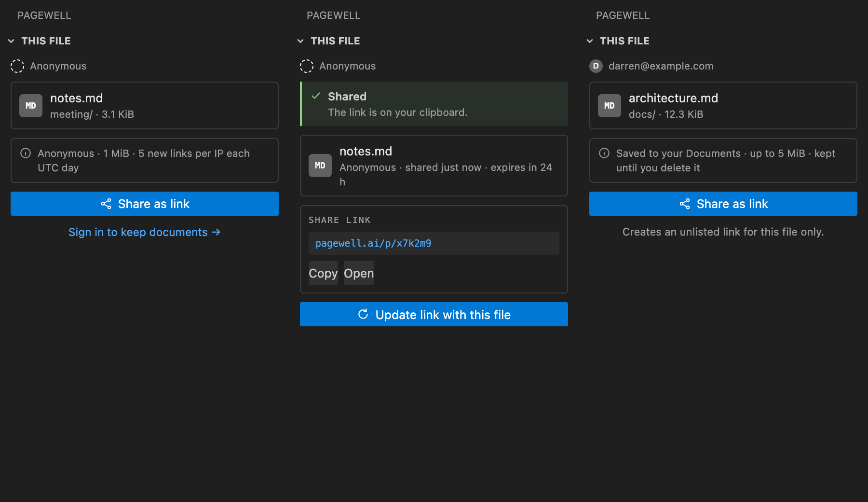Collapse THIS FILE chevron in the panel with the Shared banner

pos(300,41)
